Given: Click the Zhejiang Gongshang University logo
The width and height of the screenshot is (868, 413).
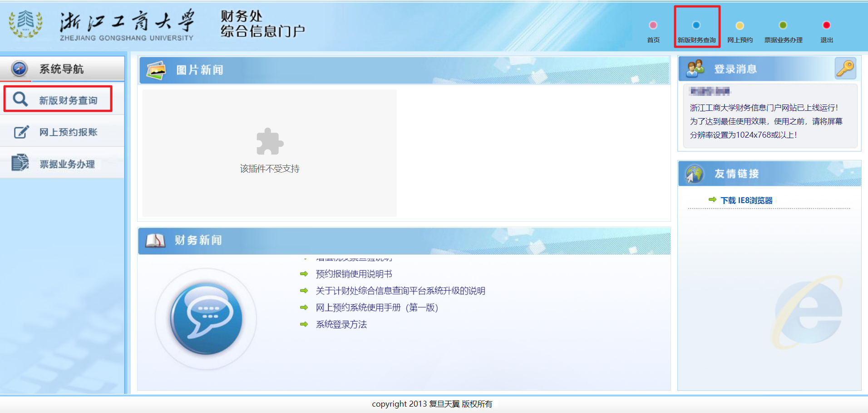Looking at the screenshot, I should pos(26,24).
